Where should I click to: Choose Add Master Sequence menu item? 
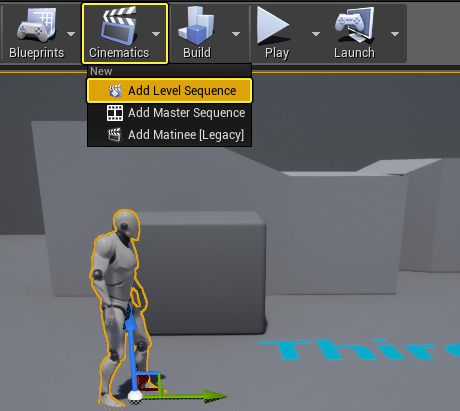pos(169,113)
